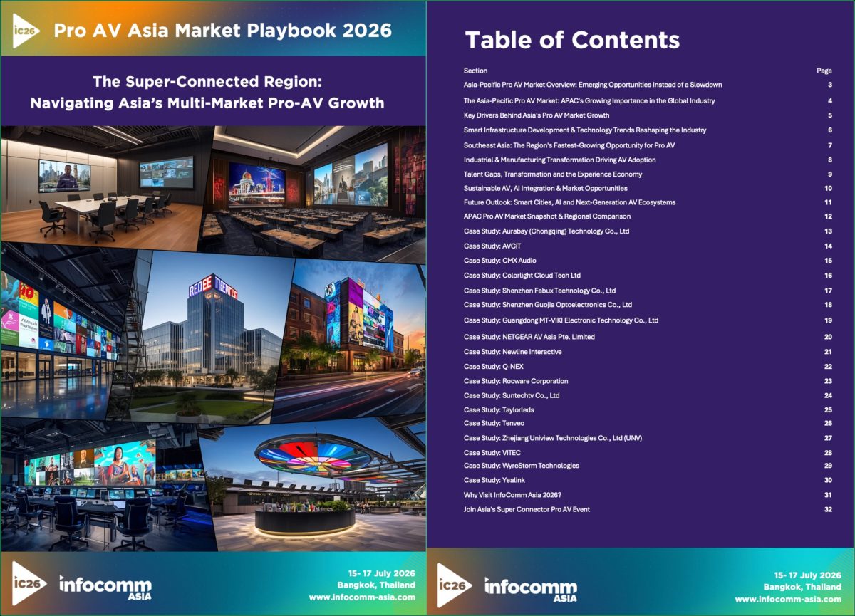
Task: Open 'APAC's Growing Importance in the Global Industry' entry
Action: 589,101
